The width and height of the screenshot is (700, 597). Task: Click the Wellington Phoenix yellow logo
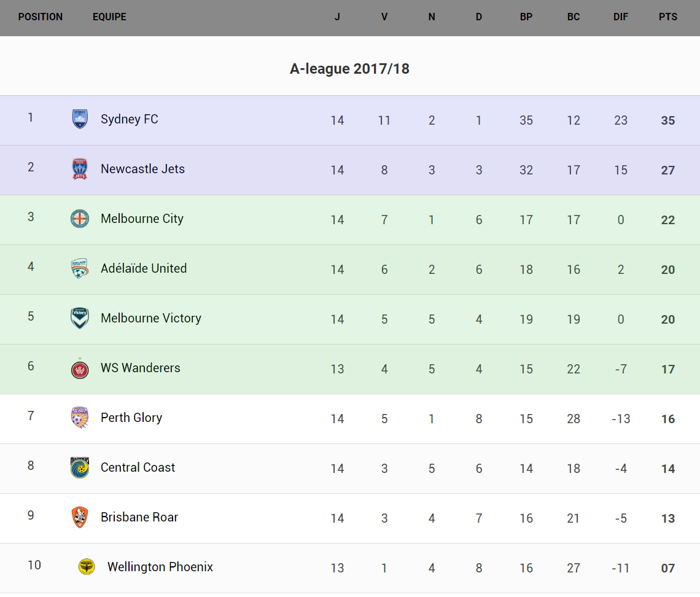(87, 567)
